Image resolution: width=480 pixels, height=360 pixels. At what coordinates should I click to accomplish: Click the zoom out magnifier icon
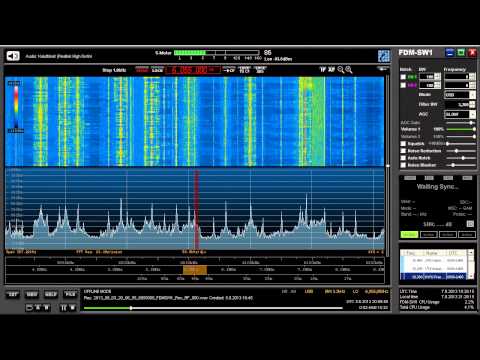[x=340, y=70]
